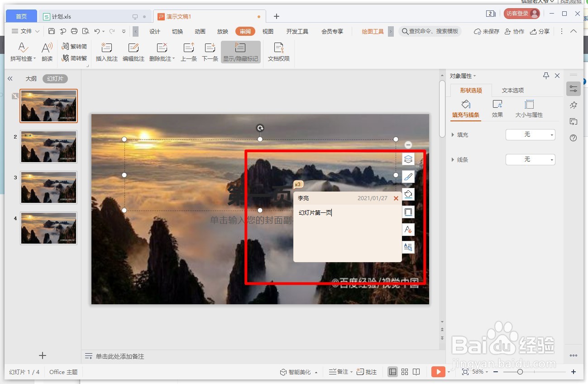Open 文档权限 document permissions
Viewport: 588px width, 384px height.
pos(279,52)
